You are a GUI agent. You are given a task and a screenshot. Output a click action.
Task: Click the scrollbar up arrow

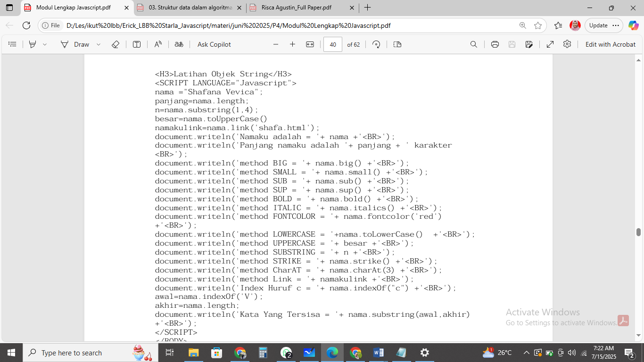click(639, 59)
